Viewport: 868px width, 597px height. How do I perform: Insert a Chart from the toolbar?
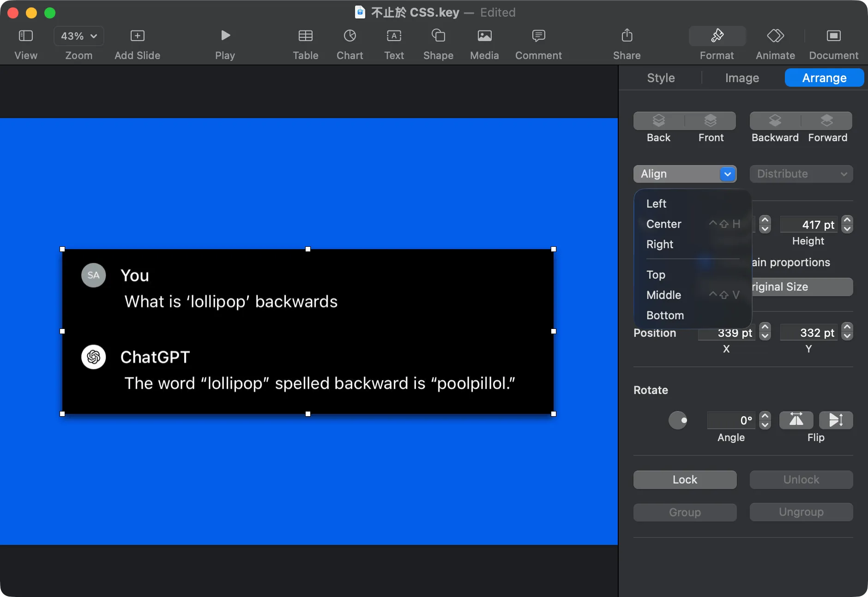350,36
